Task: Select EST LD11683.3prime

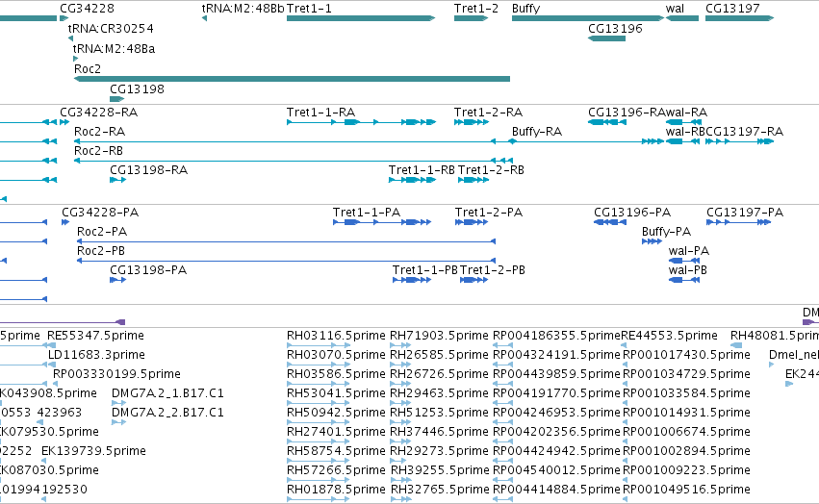Action: [96, 355]
